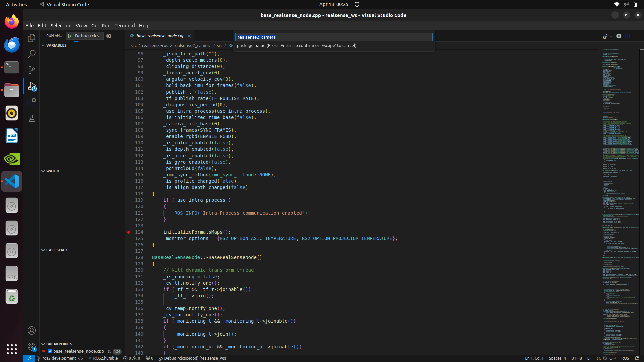Open launch.json via debug gear icon
The image size is (644, 362).
[109, 36]
